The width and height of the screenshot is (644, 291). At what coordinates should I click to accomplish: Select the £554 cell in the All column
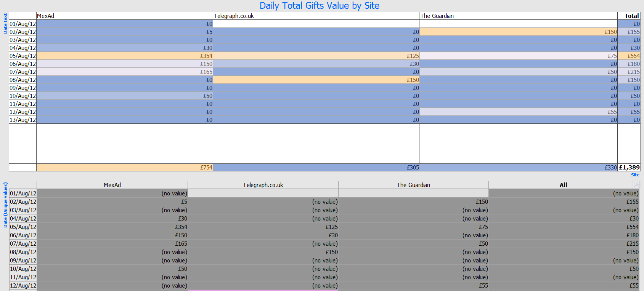click(564, 227)
